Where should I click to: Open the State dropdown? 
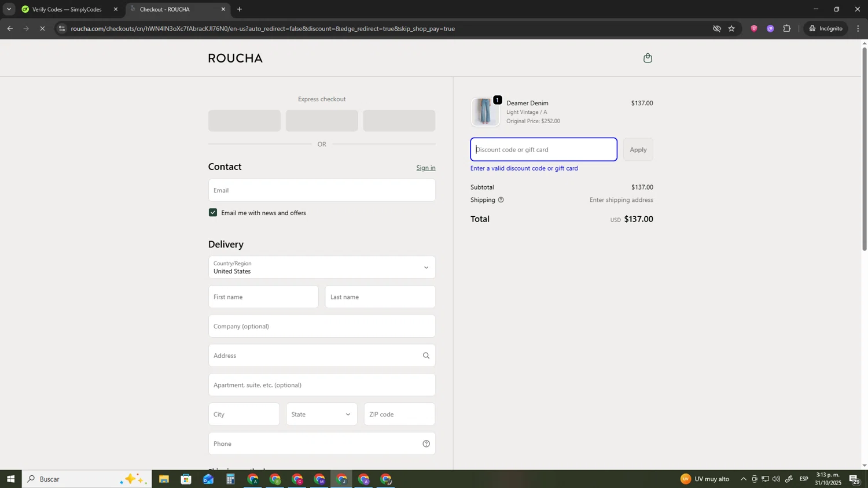click(x=322, y=415)
